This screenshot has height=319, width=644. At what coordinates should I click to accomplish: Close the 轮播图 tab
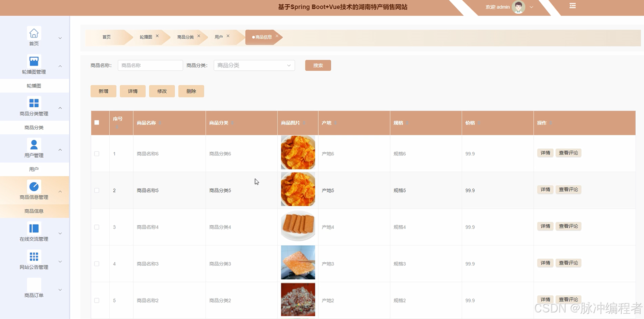pyautogui.click(x=157, y=36)
